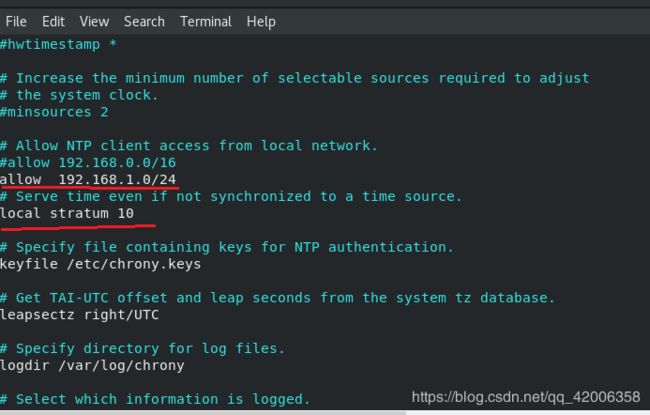Open the Edit menu
The height and width of the screenshot is (415, 650).
click(53, 22)
